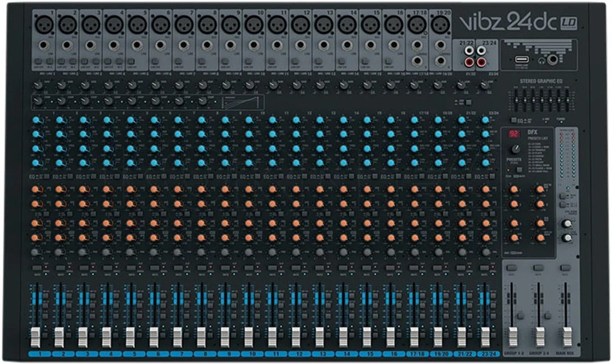This screenshot has height=364, width=612.
Task: Click channel 1 first orange aux knob
Action: 36,190
